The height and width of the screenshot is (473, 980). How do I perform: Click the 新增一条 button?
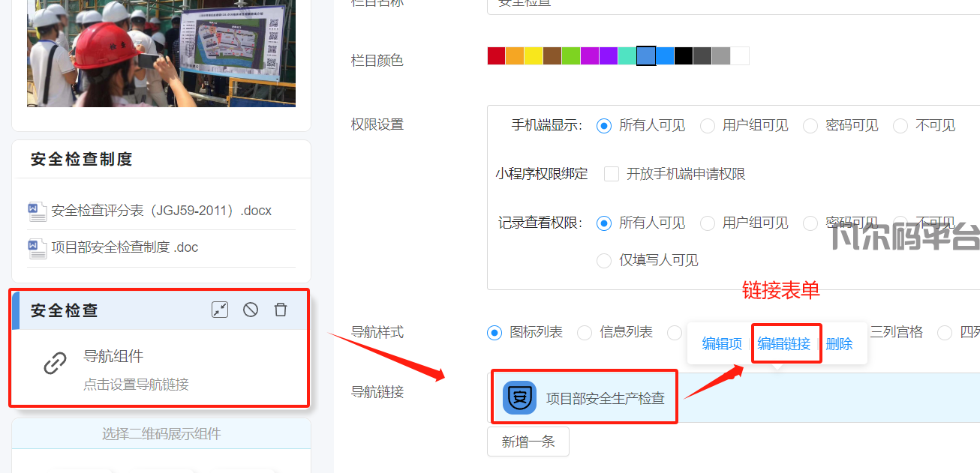[528, 442]
